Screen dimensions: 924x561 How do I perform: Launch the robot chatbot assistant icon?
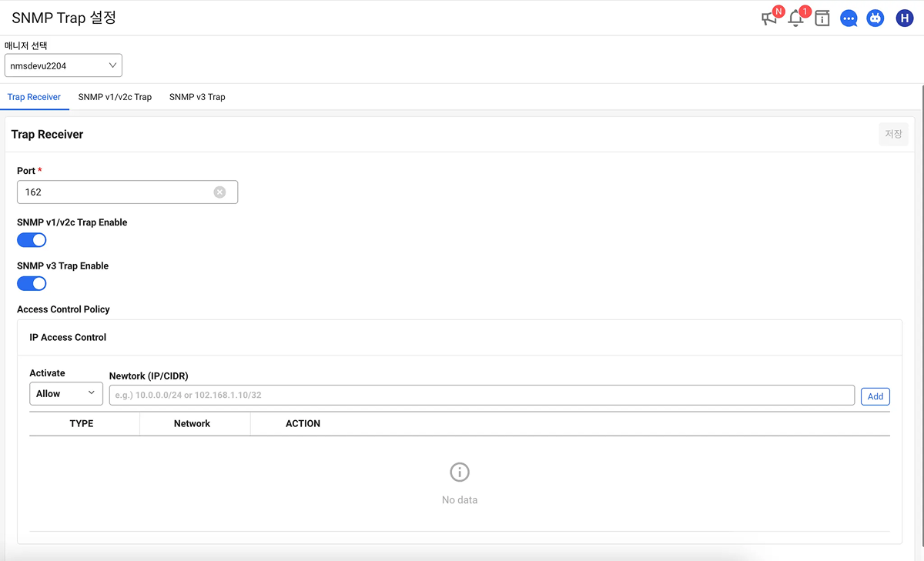coord(875,18)
